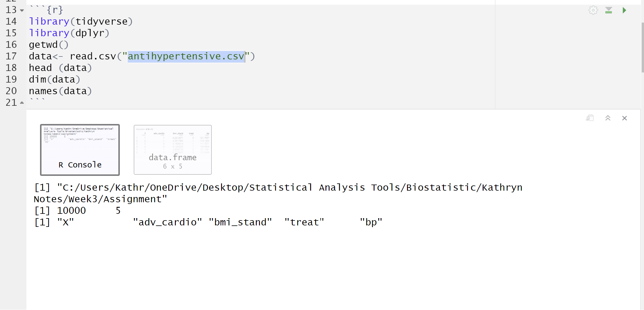The image size is (644, 310).
Task: Click line number 17 in gutter
Action: [11, 56]
